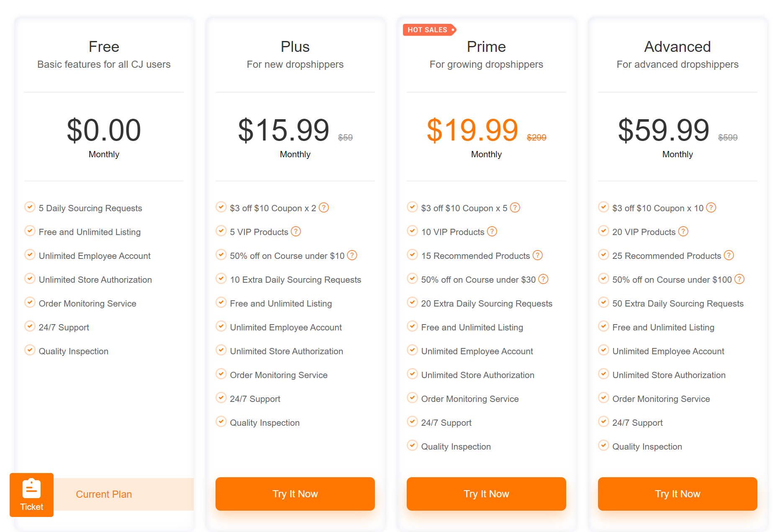Select the Plus plan title
Screen dimensions: 780x532
(295, 47)
